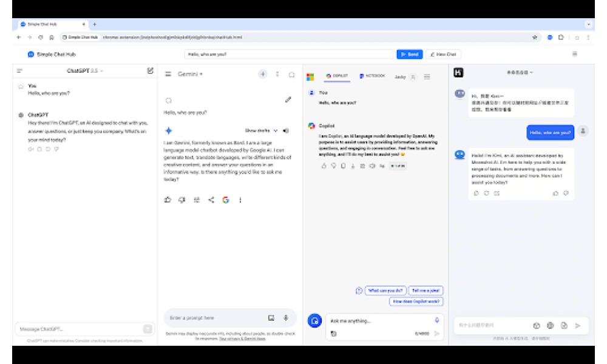Modify Gemini response with tune icon

197,200
